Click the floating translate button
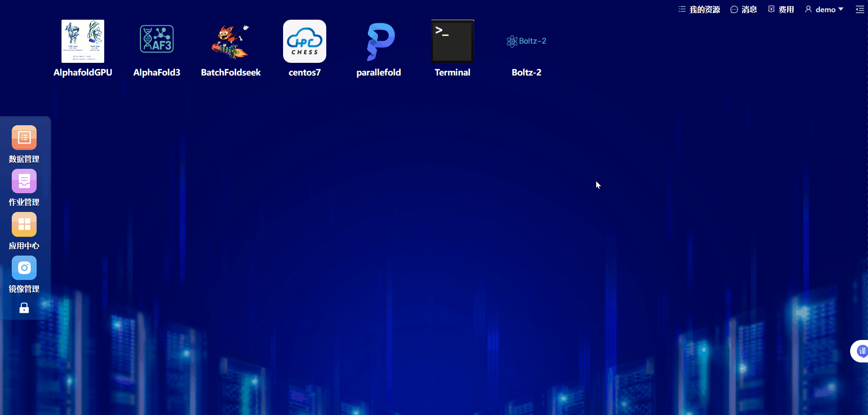Screen dimensions: 868x415 tap(860, 351)
